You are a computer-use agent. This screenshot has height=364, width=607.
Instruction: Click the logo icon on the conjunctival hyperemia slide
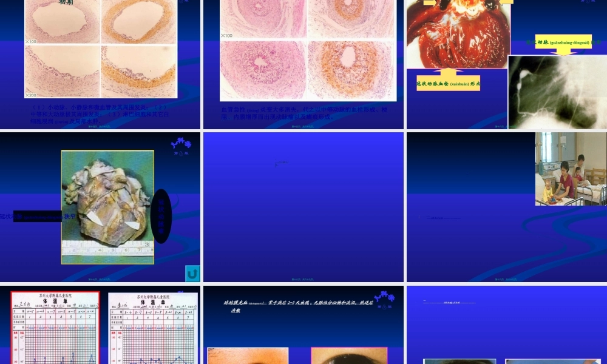pos(384,298)
